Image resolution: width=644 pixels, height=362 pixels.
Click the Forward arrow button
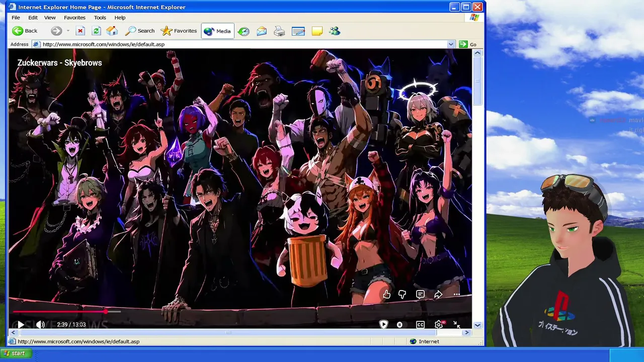(56, 31)
